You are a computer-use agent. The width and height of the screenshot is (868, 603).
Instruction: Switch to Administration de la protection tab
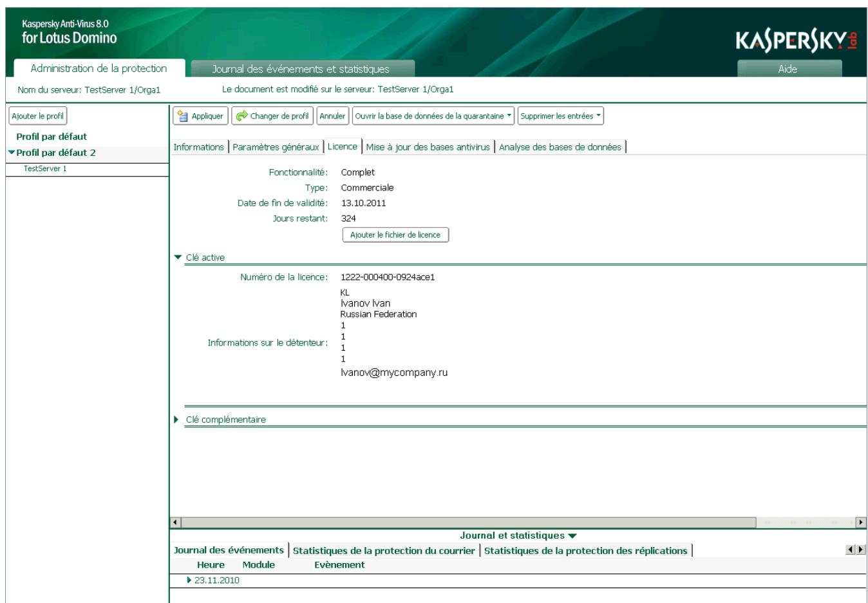click(99, 68)
